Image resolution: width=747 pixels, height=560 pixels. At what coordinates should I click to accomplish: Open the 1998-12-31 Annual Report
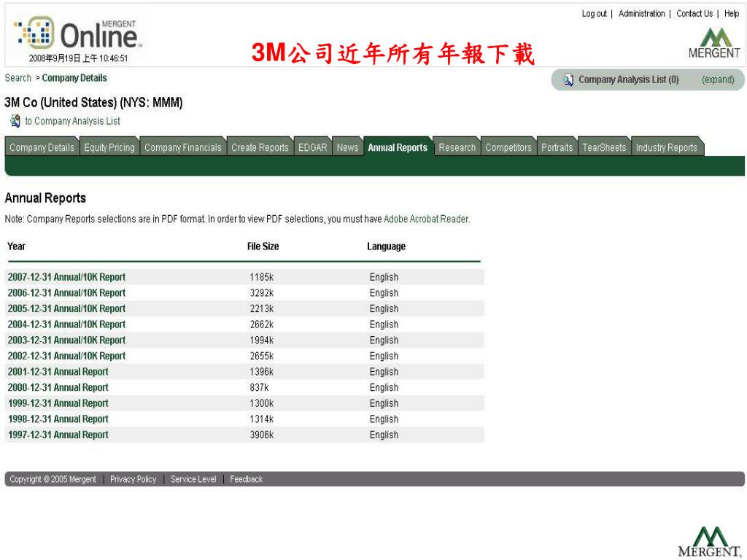click(x=58, y=419)
